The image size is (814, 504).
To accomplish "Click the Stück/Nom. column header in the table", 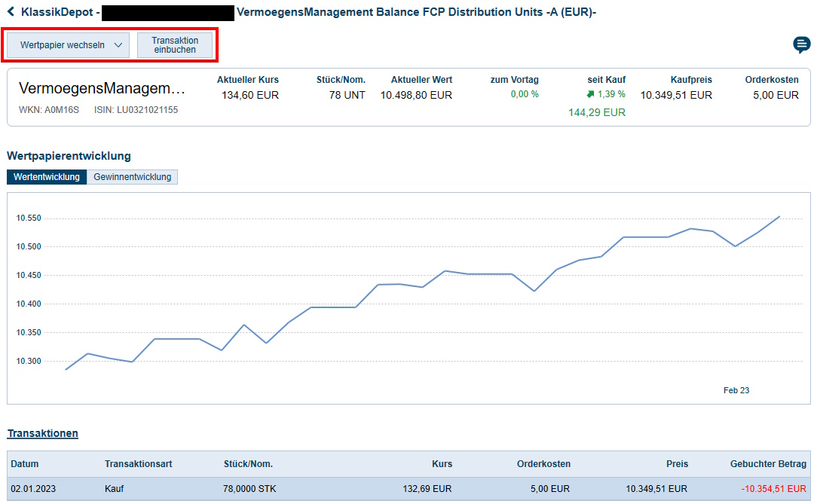I will [248, 464].
